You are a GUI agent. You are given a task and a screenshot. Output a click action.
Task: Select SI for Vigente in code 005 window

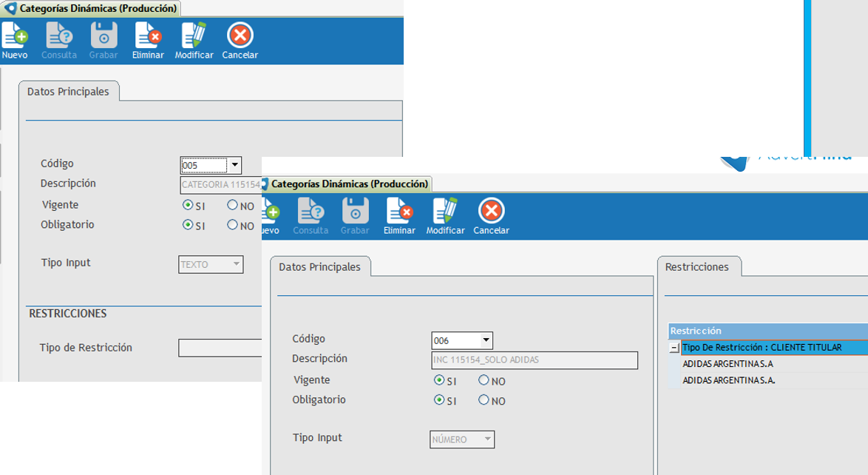pyautogui.click(x=188, y=205)
